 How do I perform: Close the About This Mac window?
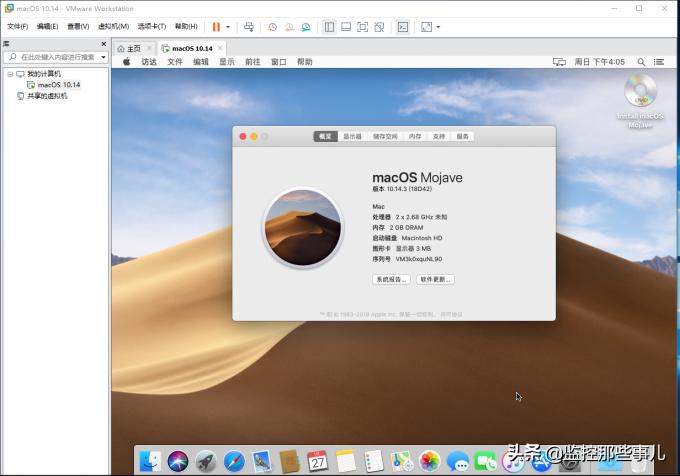243,137
